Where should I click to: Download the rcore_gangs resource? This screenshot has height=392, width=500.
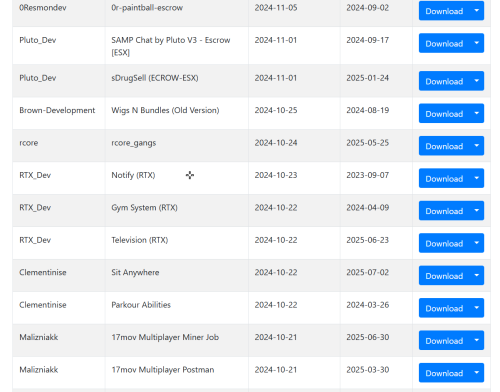[x=444, y=146]
